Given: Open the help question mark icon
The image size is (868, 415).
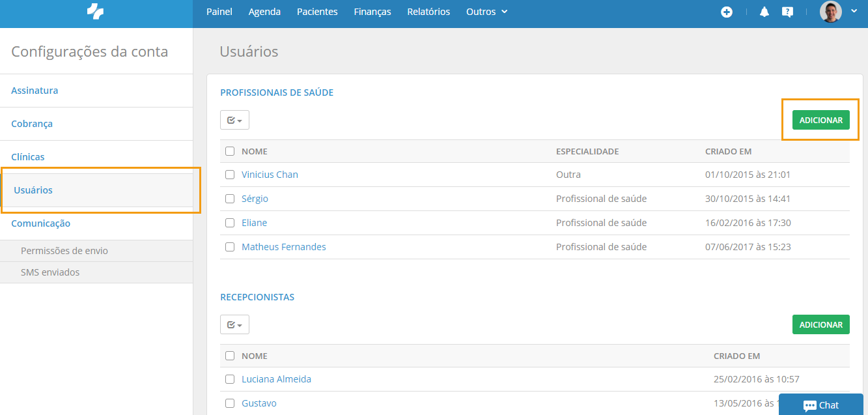Looking at the screenshot, I should coord(787,12).
